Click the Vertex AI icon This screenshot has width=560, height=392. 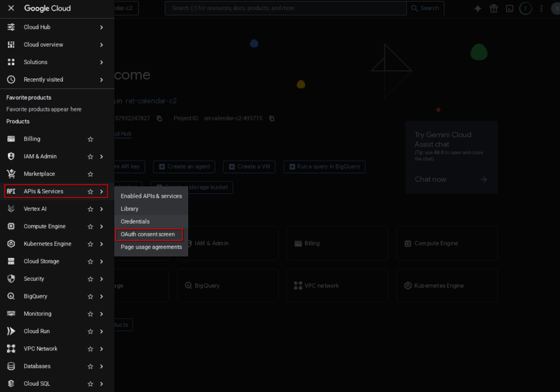point(11,209)
